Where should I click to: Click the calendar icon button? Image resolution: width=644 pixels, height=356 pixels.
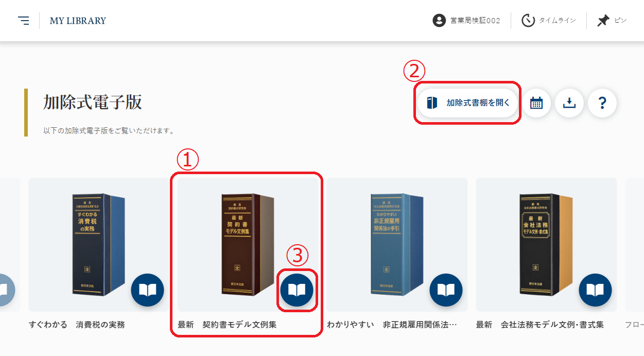(x=536, y=103)
